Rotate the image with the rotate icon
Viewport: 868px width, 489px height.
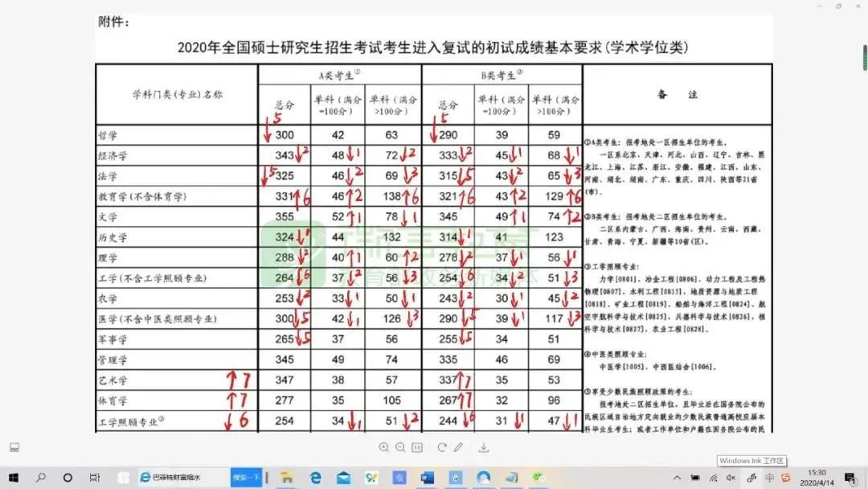(442, 447)
